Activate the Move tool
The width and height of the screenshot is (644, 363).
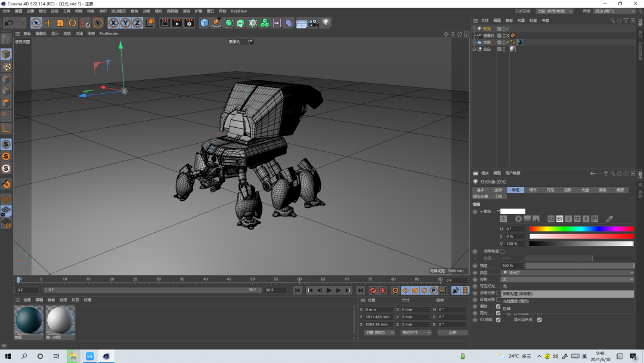48,23
